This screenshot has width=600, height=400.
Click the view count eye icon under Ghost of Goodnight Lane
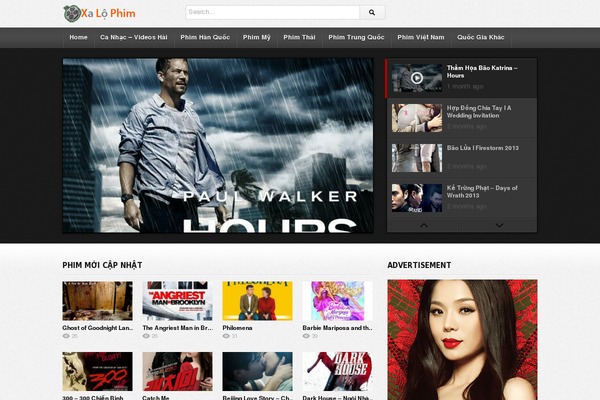[x=66, y=336]
